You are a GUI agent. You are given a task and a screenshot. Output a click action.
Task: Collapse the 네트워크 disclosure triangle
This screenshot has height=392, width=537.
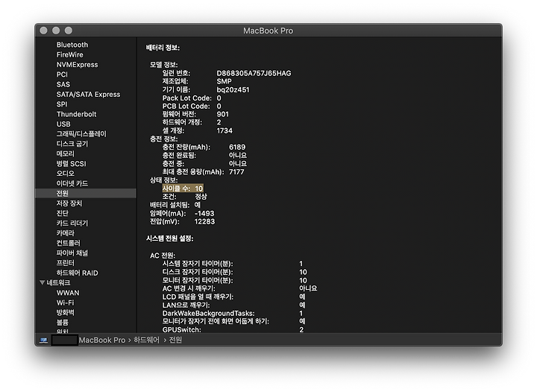[42, 282]
